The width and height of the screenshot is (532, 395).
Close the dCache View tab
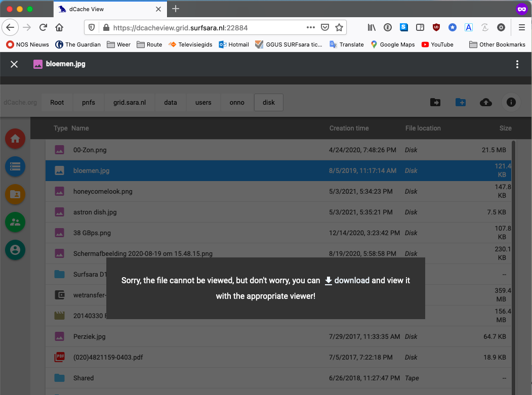coord(158,9)
